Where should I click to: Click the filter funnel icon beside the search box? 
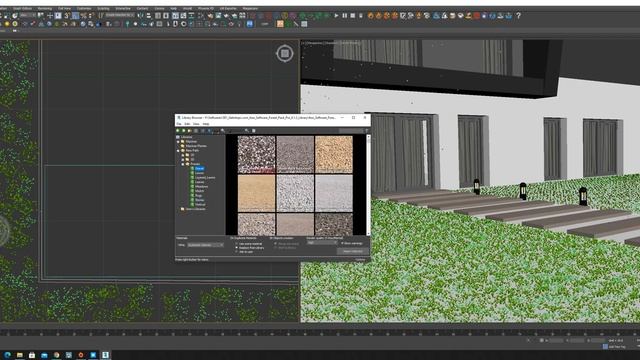point(367,131)
